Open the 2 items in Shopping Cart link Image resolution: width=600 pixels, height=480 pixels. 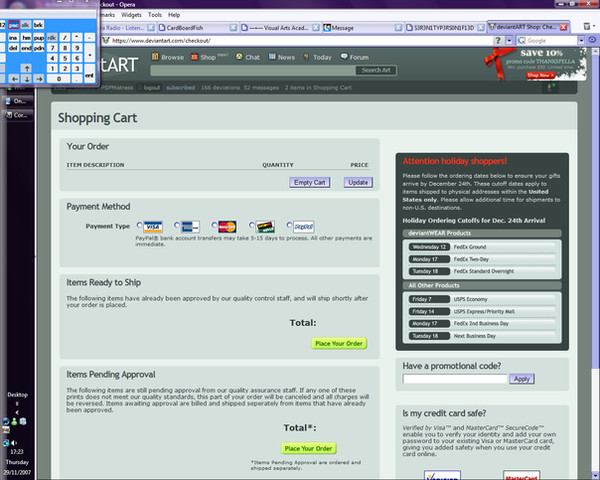point(318,88)
